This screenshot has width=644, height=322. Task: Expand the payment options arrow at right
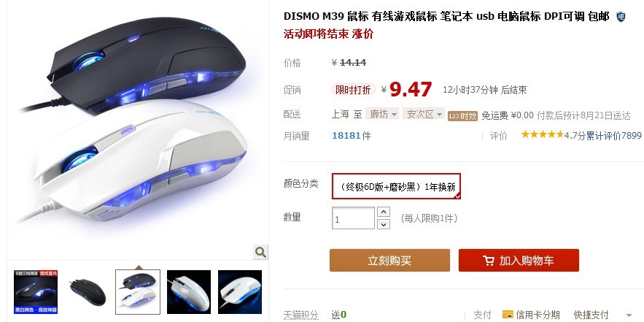[x=629, y=315]
